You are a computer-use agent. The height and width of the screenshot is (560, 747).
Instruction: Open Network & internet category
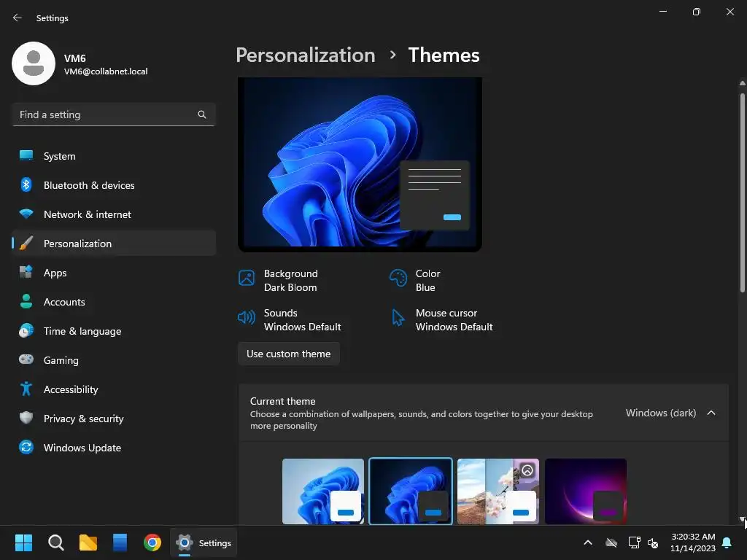coord(114,214)
